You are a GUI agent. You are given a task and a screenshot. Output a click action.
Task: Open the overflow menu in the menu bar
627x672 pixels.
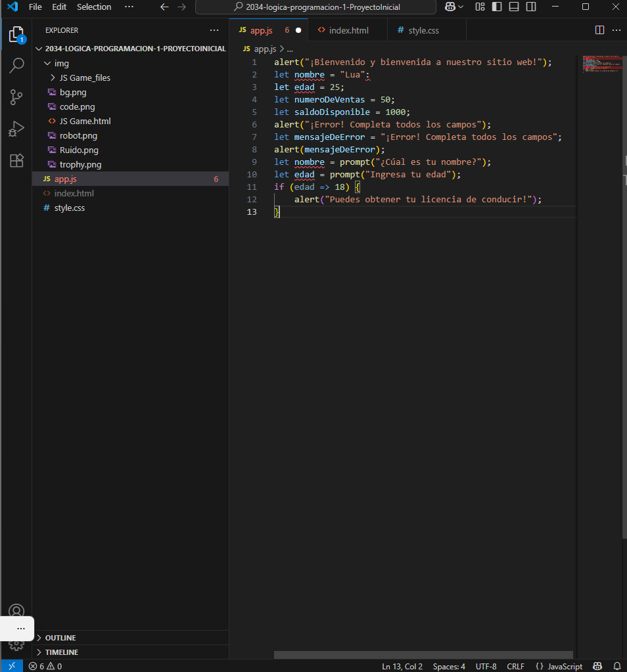coord(129,7)
